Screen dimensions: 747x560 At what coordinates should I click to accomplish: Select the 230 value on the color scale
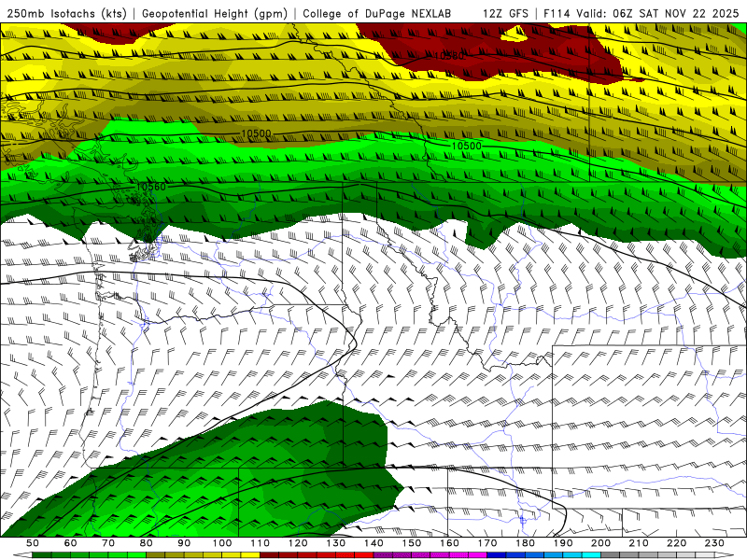tap(714, 543)
